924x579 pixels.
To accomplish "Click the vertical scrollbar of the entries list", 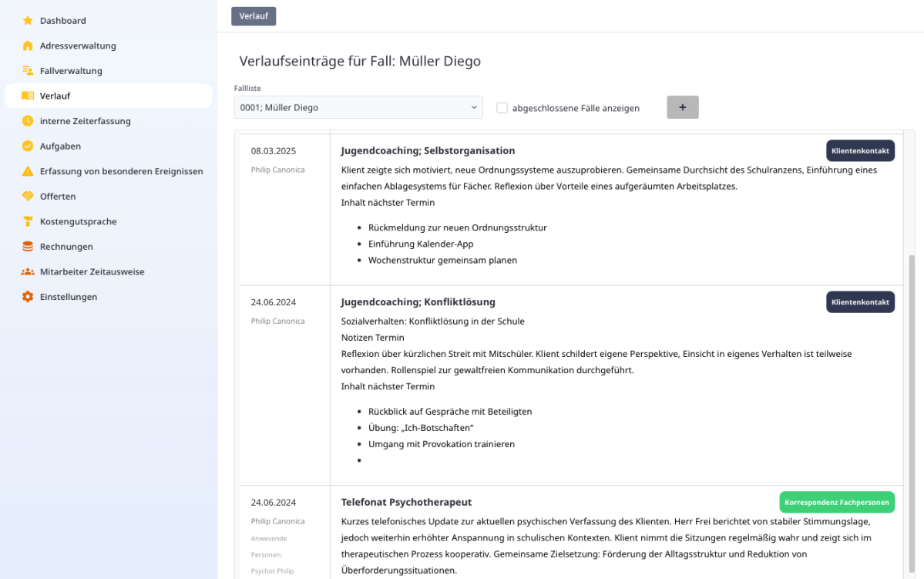I will tap(912, 412).
